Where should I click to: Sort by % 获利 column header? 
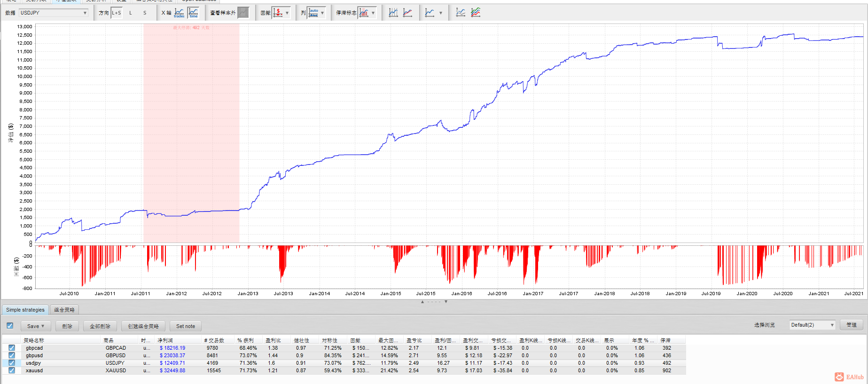(x=249, y=340)
